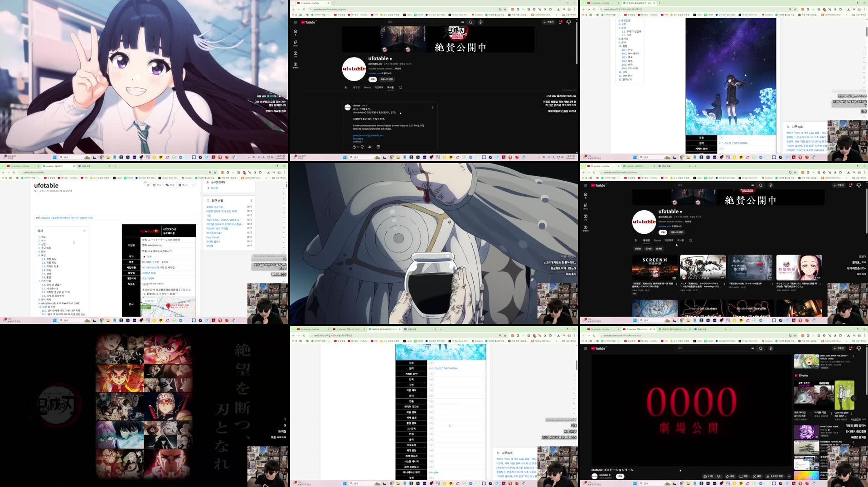Dislike the ufotable community post
868x487 pixels.
[362, 147]
